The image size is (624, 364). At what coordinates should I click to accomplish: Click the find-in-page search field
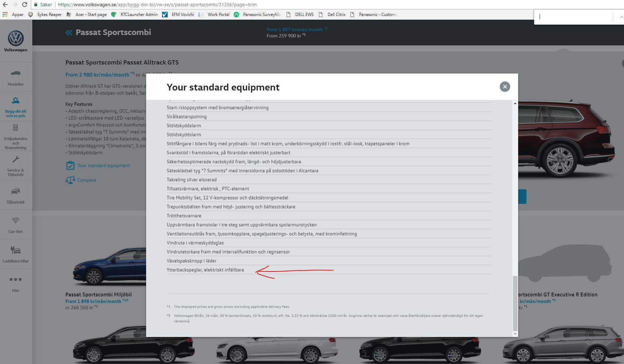click(575, 17)
